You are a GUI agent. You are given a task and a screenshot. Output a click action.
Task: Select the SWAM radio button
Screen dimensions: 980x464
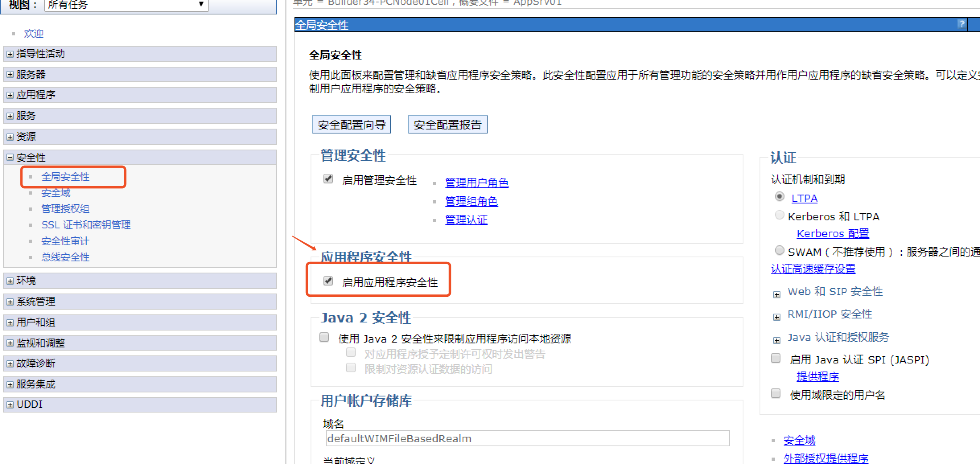point(780,250)
